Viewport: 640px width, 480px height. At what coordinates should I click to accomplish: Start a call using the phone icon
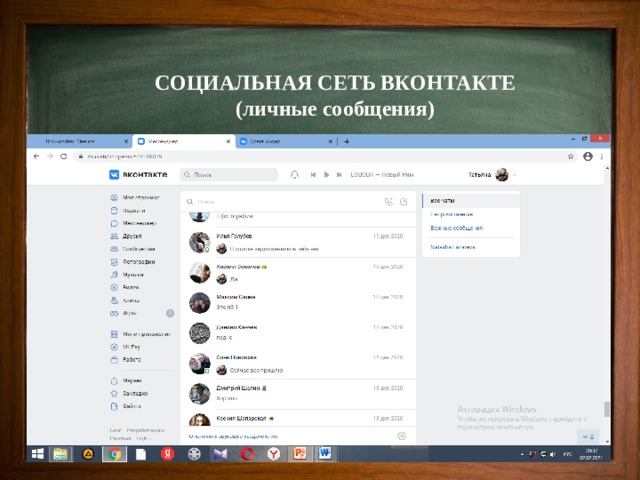389,202
